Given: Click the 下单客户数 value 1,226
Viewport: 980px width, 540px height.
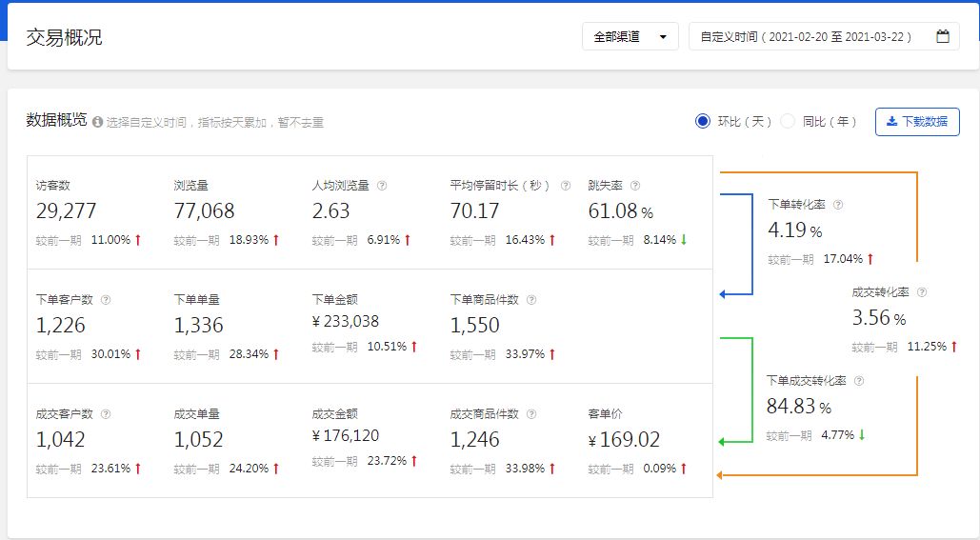Looking at the screenshot, I should click(x=61, y=326).
